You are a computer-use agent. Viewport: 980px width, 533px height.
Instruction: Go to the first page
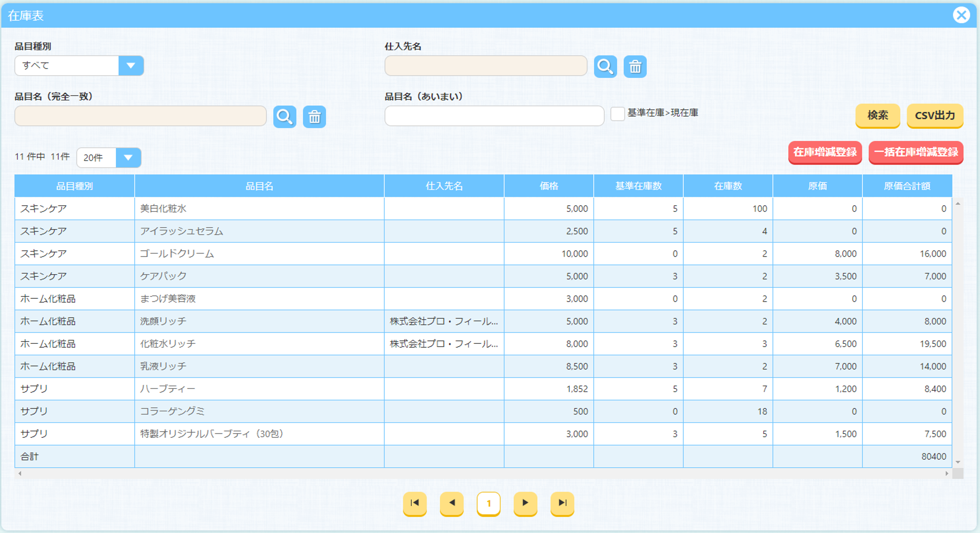(415, 503)
